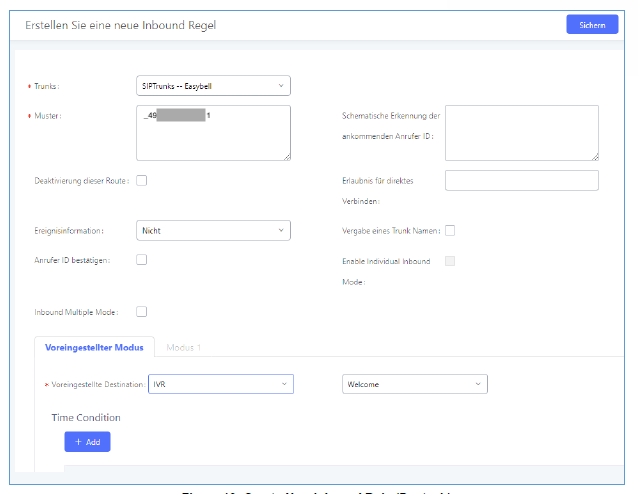Viewport: 638px width, 494px height.
Task: Check the Anrufer ID bestätigen box
Action: (141, 260)
